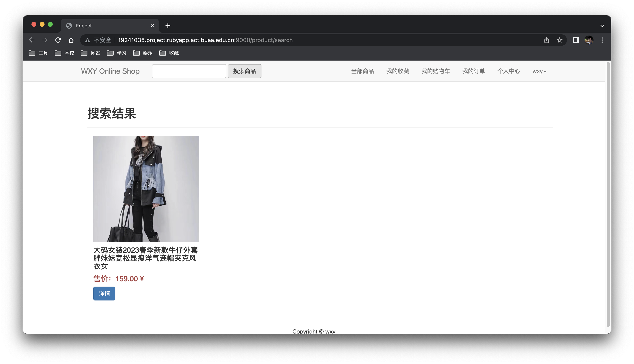
Task: Close the Project tab
Action: click(x=152, y=26)
